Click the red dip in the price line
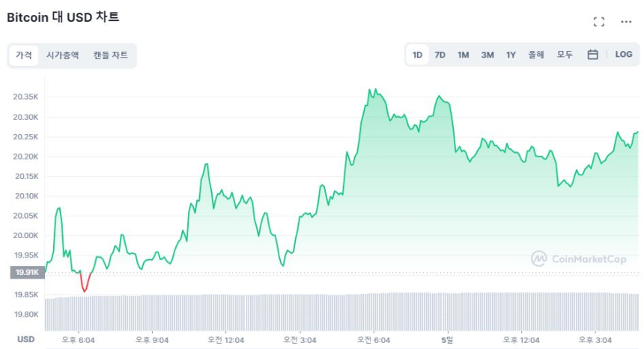Viewport: 644px width, 349px height. [x=85, y=288]
